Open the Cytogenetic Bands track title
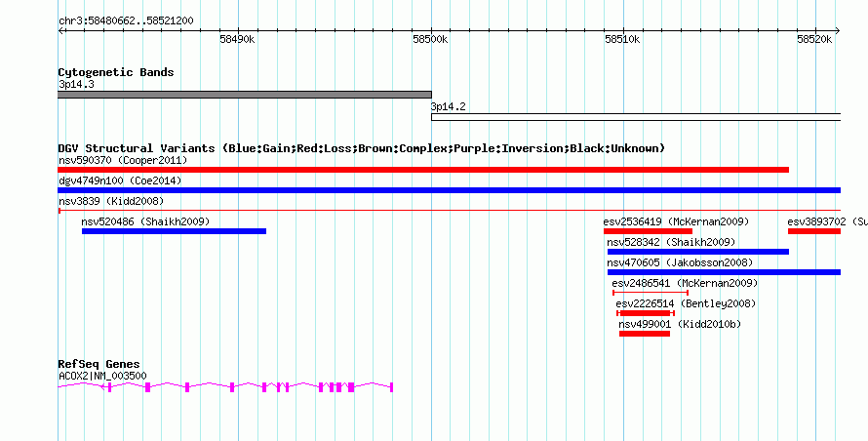Image resolution: width=868 pixels, height=441 pixels. [x=116, y=72]
